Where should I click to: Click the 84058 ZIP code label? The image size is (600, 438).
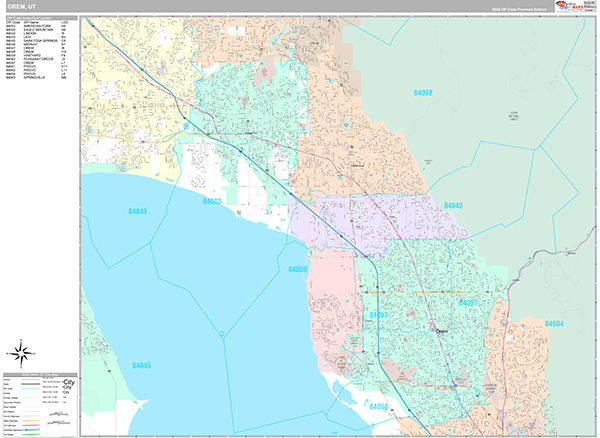(x=378, y=407)
